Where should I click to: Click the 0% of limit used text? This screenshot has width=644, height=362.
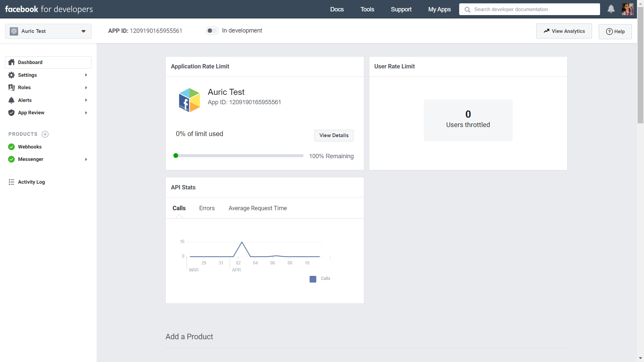tap(200, 134)
